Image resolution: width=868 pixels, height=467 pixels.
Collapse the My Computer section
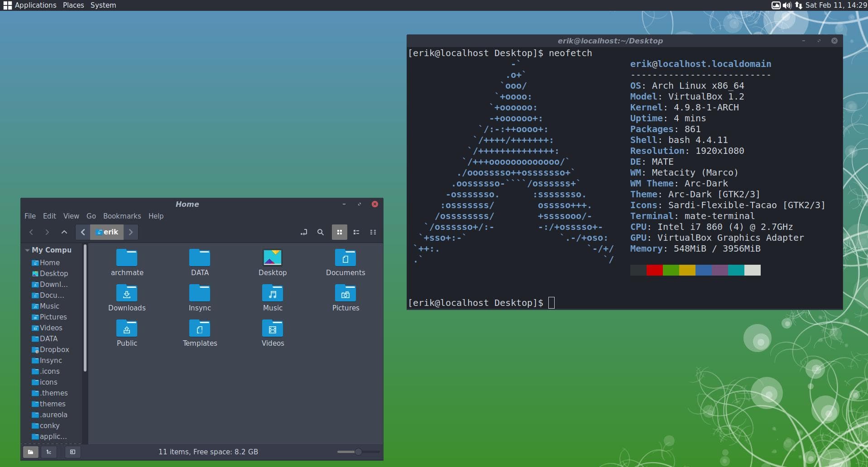(x=28, y=250)
